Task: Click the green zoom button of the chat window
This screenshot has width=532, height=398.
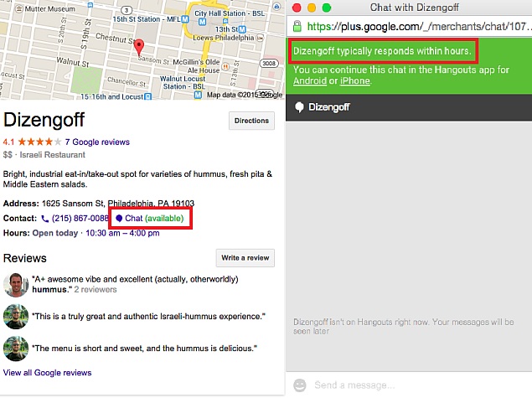Action: coord(327,8)
